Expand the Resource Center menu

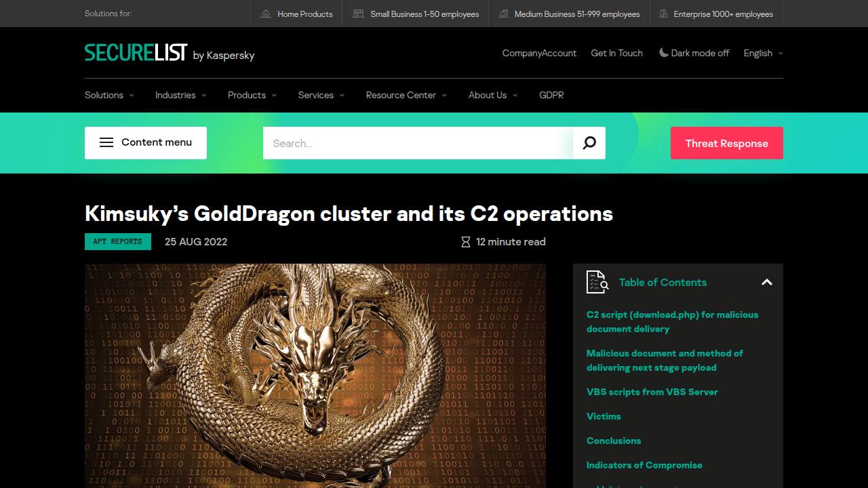[x=406, y=95]
